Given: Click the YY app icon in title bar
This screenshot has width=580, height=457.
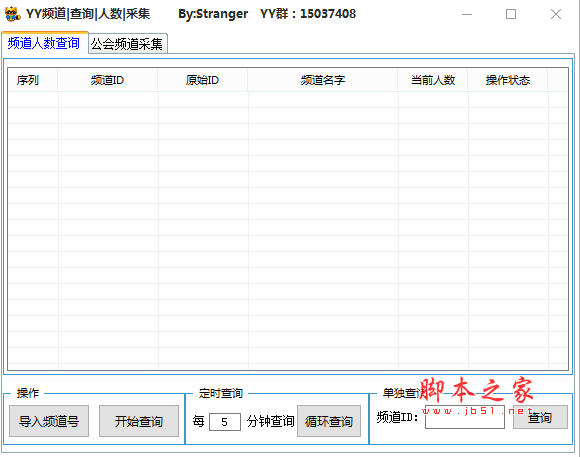Looking at the screenshot, I should [12, 14].
